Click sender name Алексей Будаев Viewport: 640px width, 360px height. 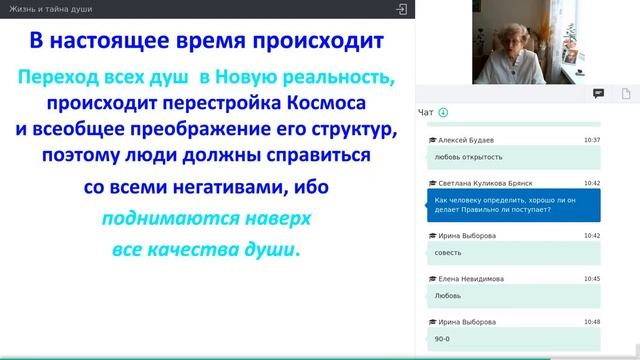point(466,140)
